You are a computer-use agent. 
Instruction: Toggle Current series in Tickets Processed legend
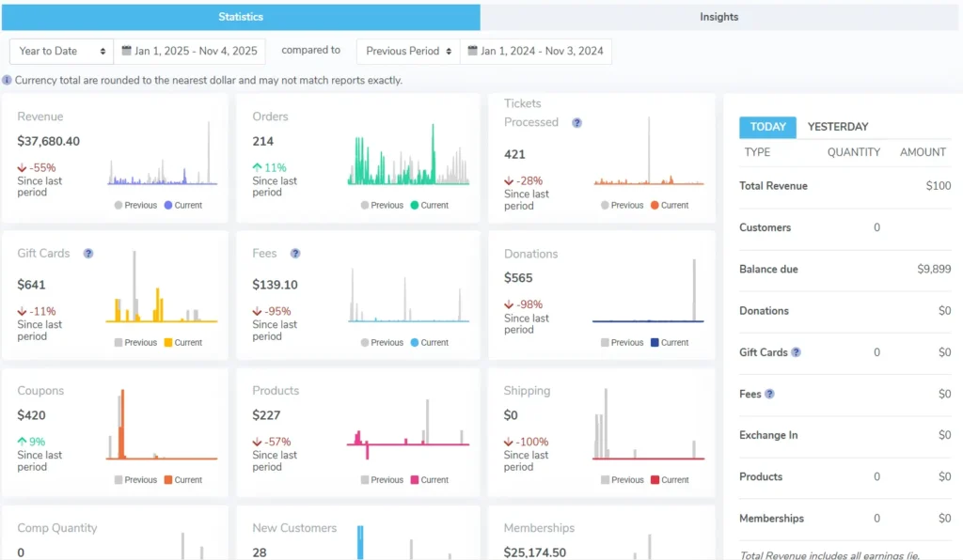tap(670, 206)
